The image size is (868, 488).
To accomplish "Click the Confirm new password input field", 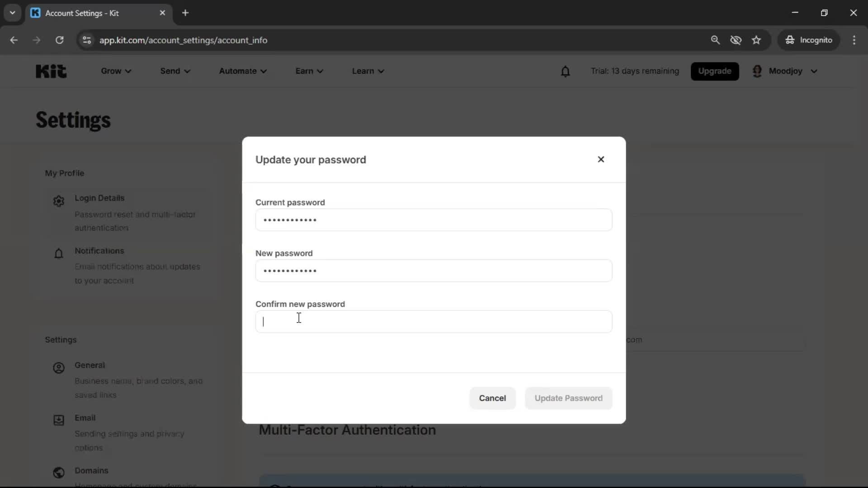I will pos(434,321).
